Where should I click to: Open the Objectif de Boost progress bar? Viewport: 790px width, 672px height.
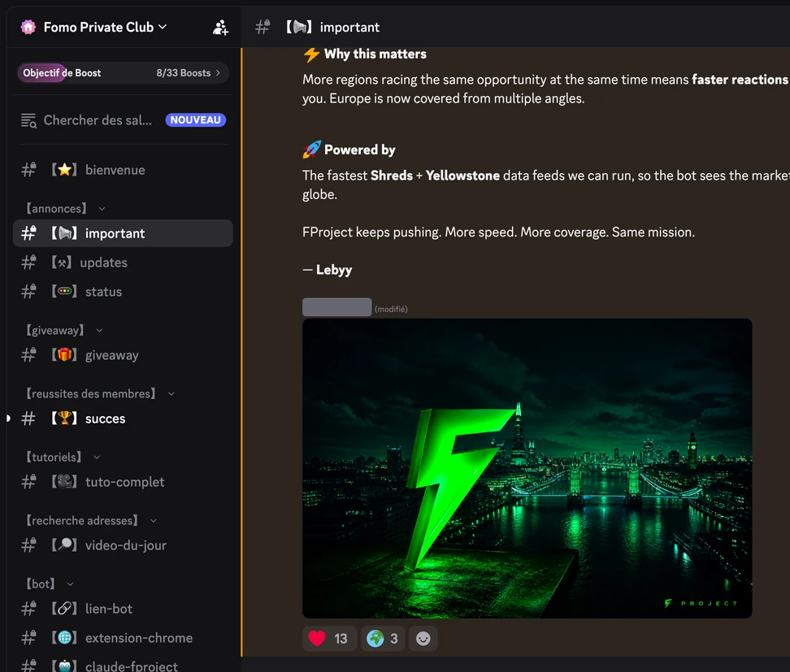click(123, 73)
